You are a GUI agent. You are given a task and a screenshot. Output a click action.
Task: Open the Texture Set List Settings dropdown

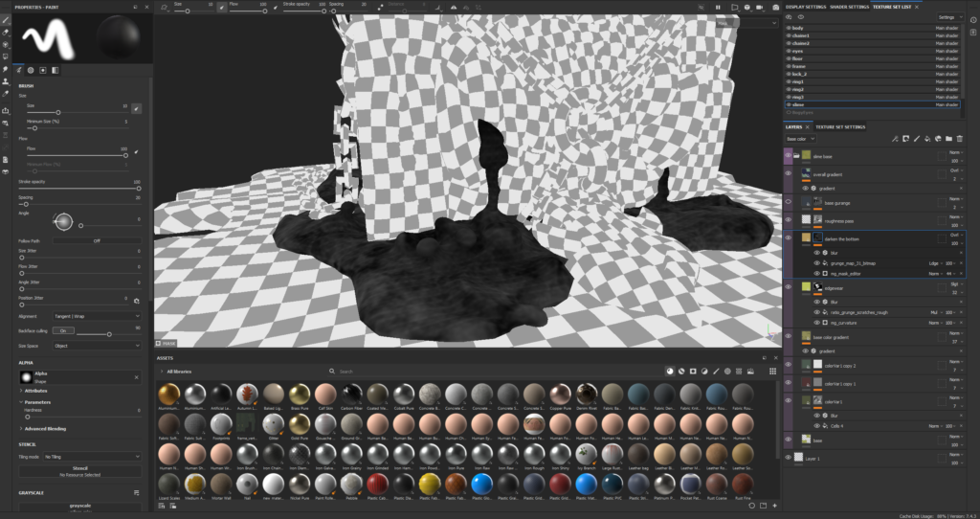tap(949, 17)
